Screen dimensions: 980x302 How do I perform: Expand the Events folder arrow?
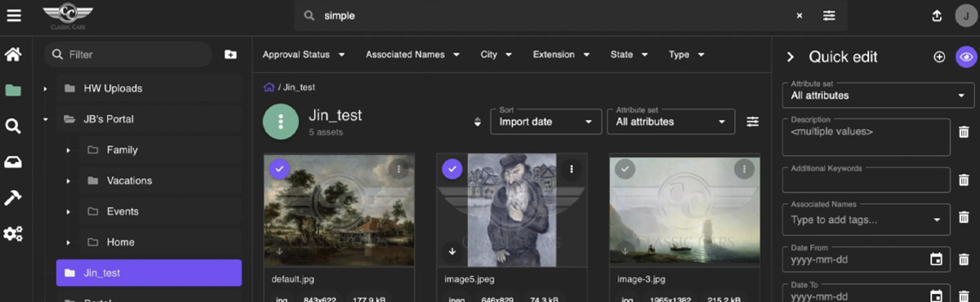click(69, 211)
